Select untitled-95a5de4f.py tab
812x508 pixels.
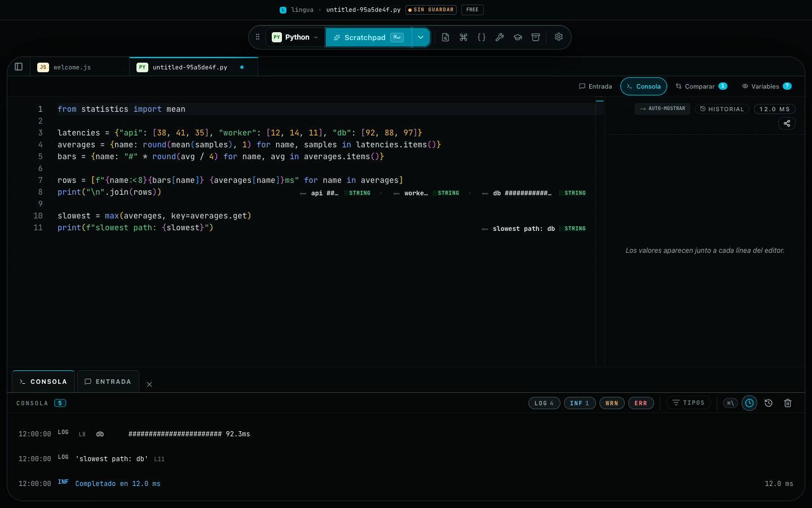point(194,67)
